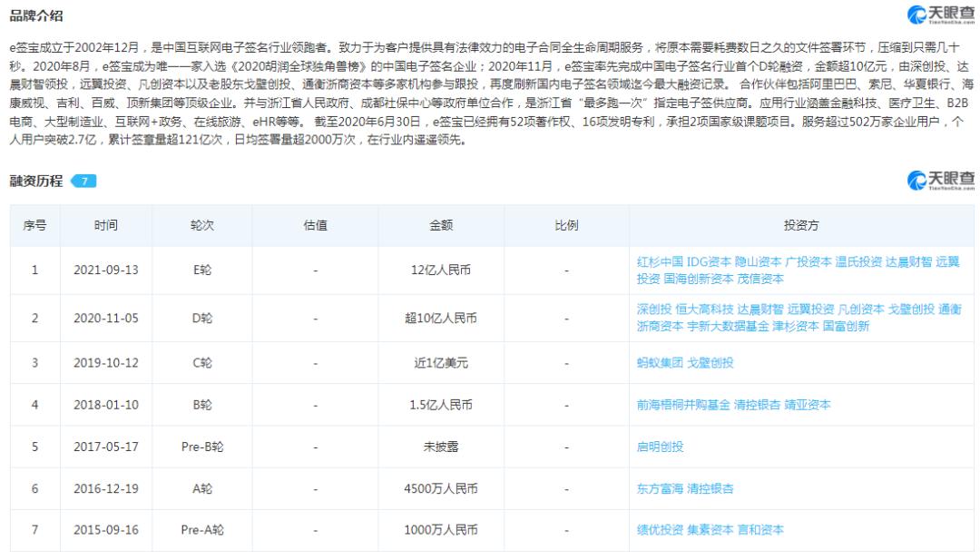Click 清控银杏 in the B轮 row

(758, 405)
